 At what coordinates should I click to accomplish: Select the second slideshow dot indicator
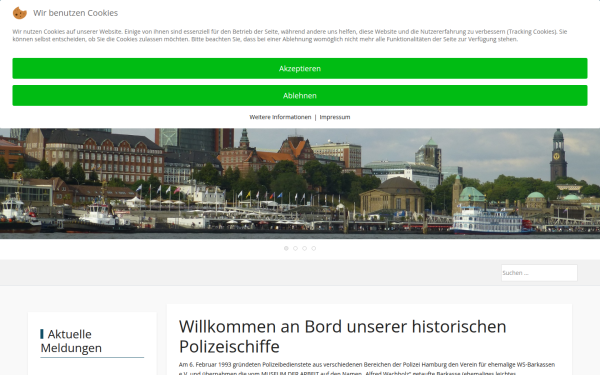coord(295,248)
